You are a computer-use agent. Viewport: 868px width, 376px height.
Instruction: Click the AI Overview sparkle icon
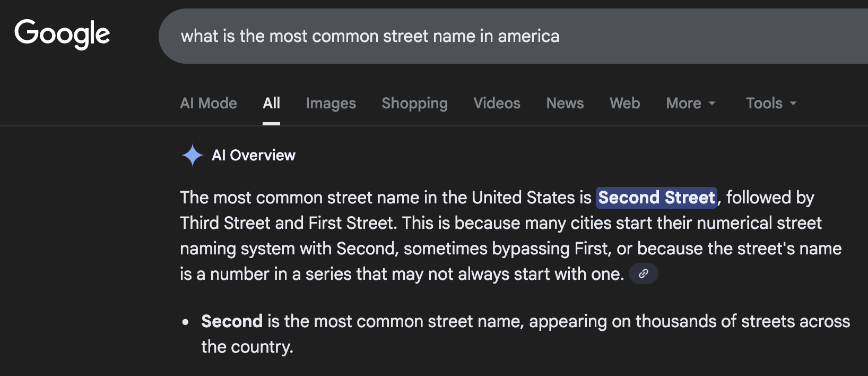193,155
